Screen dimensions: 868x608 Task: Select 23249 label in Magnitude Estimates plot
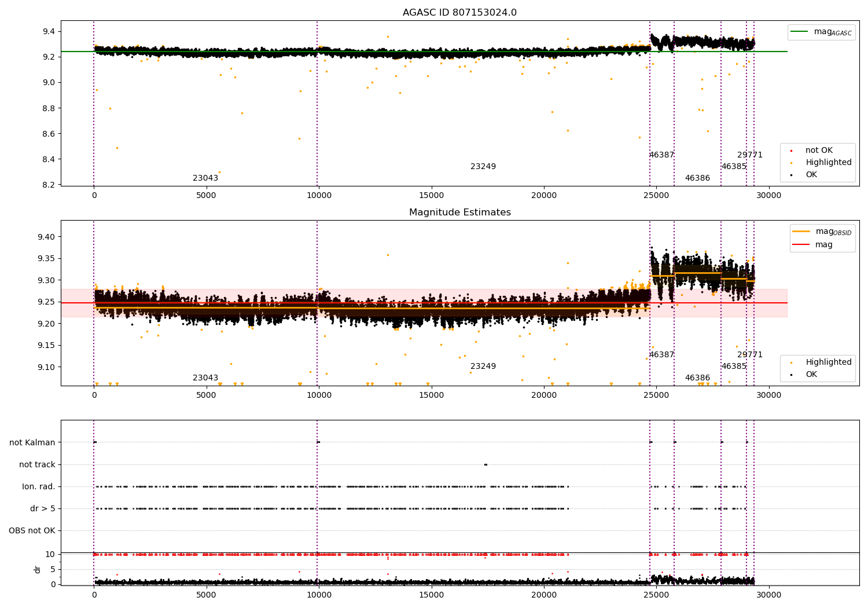[483, 367]
